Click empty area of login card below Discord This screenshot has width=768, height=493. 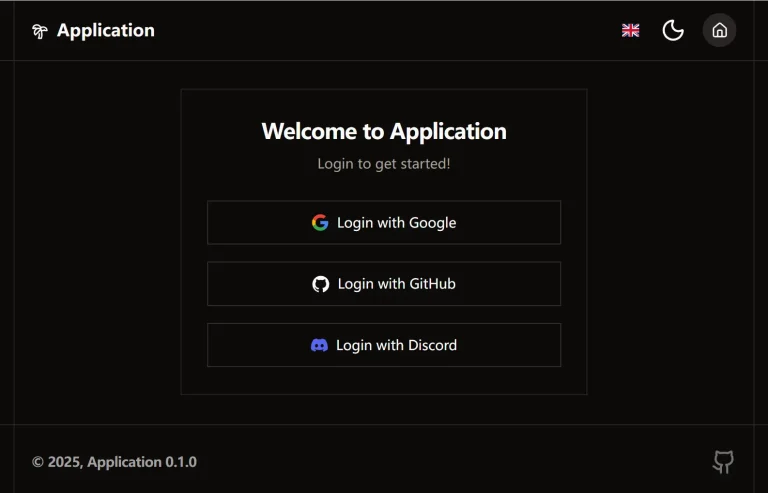click(x=384, y=380)
